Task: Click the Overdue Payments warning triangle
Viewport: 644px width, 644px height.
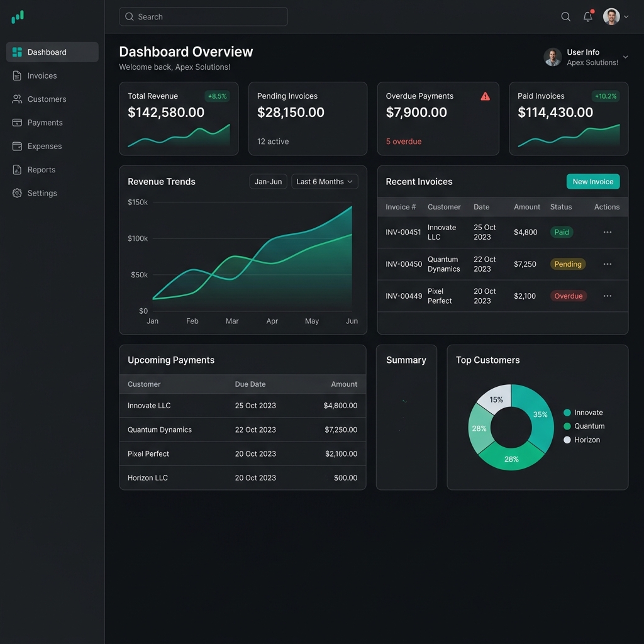Action: coord(485,96)
